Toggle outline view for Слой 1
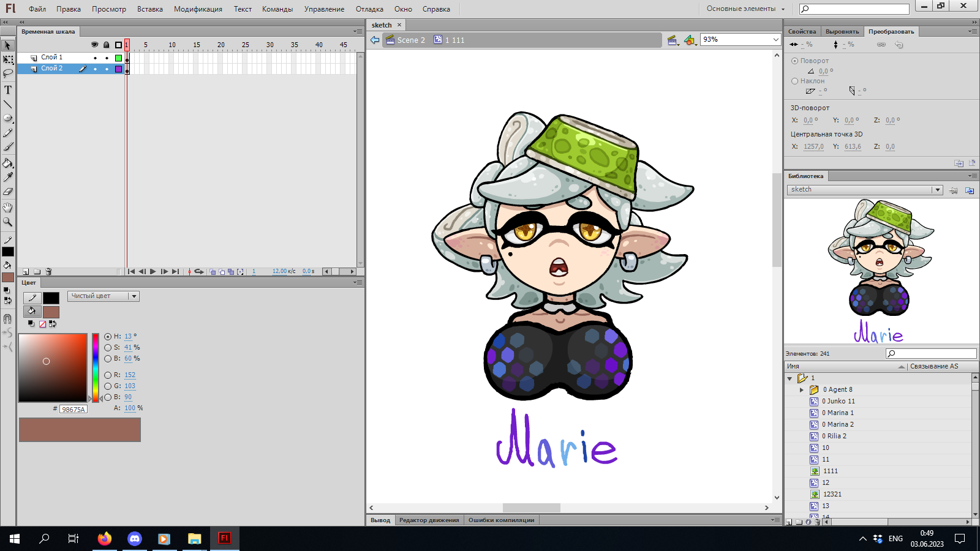The height and width of the screenshot is (551, 980). 119,58
